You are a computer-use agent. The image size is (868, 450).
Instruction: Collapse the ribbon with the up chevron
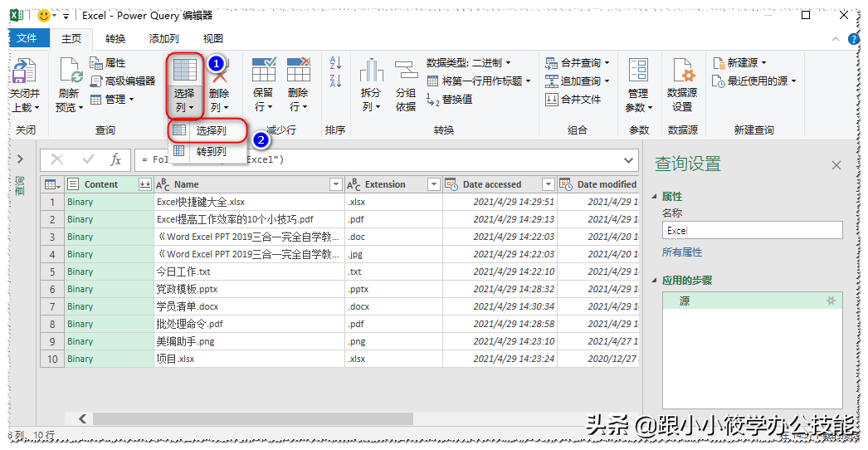(x=836, y=39)
